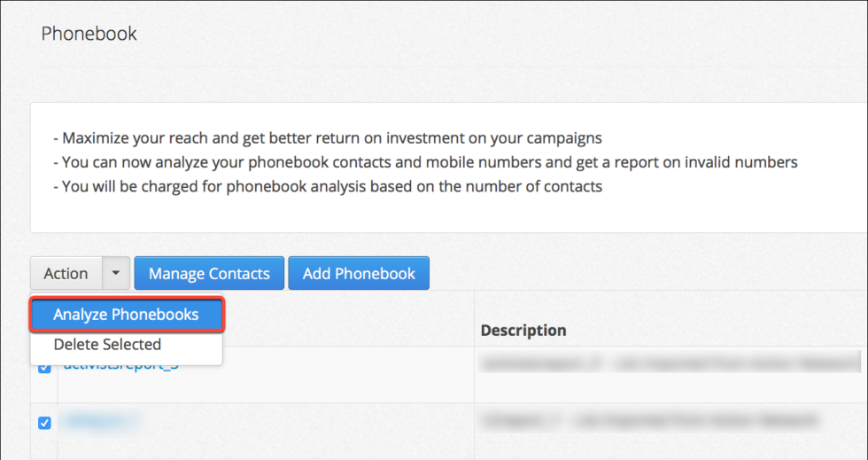Uncheck the activistsreport_3 row checkbox
Viewport: 868px width, 460px height.
coord(44,368)
